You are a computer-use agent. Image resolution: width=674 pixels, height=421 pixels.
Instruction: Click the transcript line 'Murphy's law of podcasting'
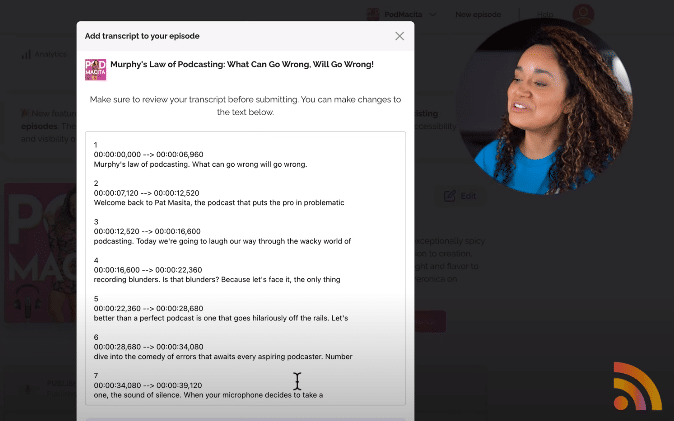[x=200, y=164]
